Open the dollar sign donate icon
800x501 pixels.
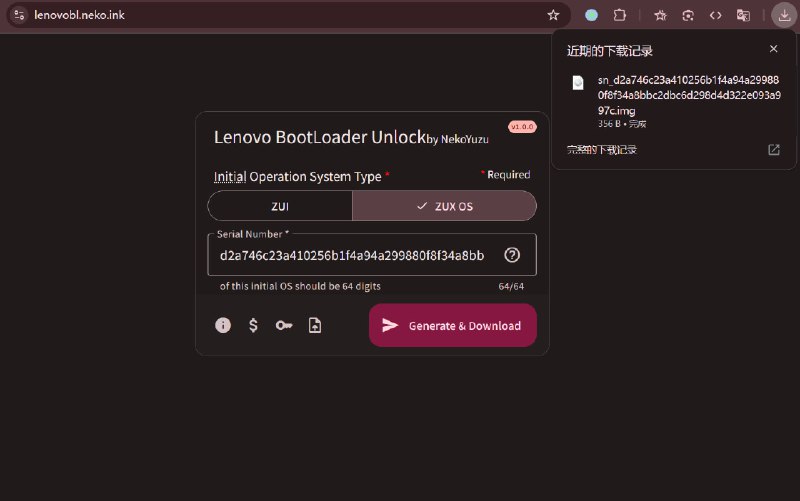pyautogui.click(x=253, y=325)
